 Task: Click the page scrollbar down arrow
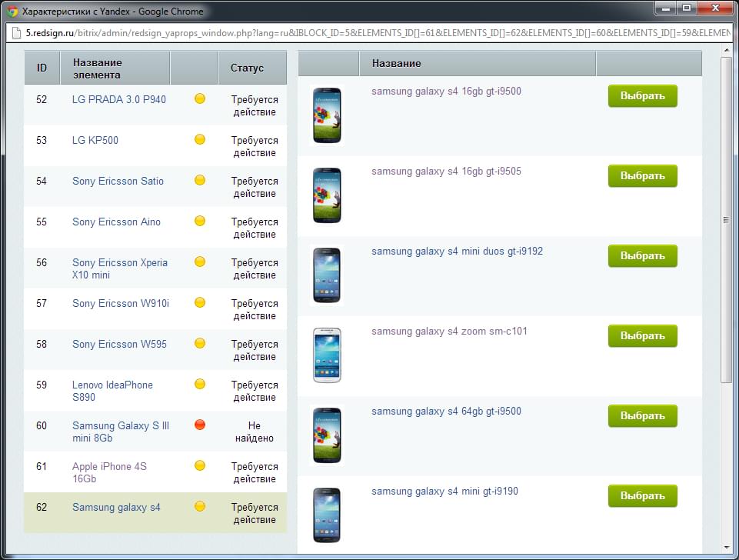pos(726,547)
